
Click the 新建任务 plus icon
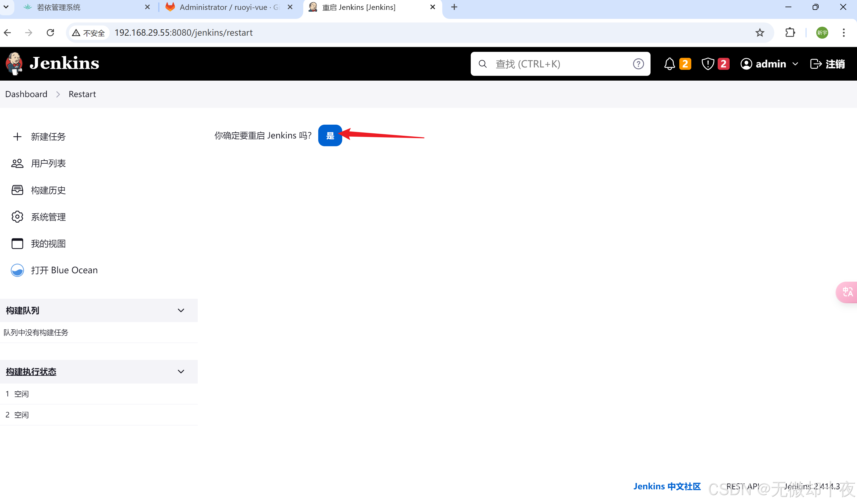pyautogui.click(x=17, y=137)
